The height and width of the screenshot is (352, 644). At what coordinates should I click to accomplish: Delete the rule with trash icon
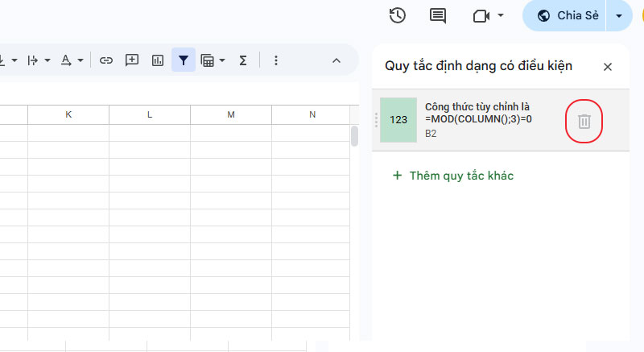[x=584, y=122]
